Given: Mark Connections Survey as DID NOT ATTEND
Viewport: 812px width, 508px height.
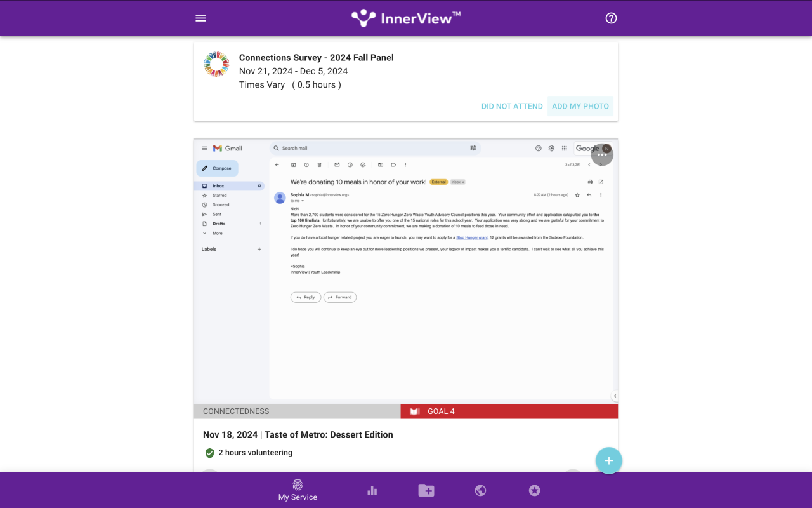Looking at the screenshot, I should tap(512, 106).
